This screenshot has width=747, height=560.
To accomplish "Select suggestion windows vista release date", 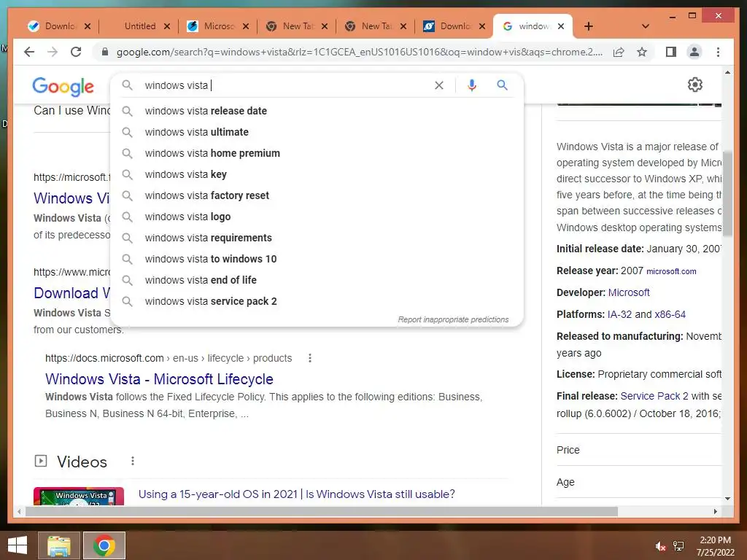I will (x=317, y=111).
